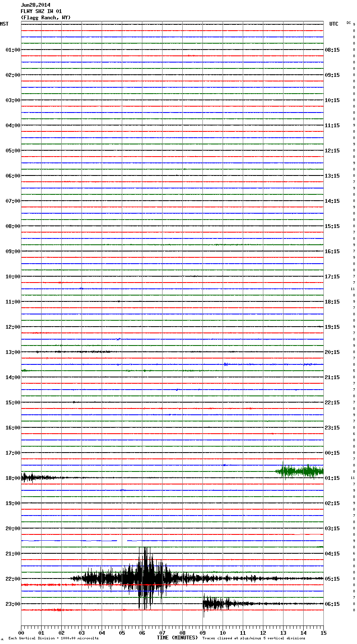The height and width of the screenshot is (644, 357).
Task: Click minute 00 on the time axis
Action: (x=21, y=633)
